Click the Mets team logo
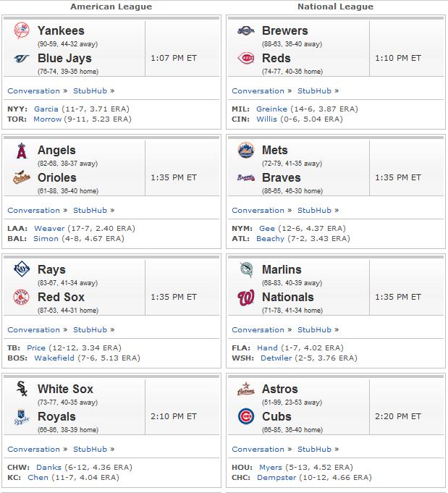The width and height of the screenshot is (448, 493). 246,150
